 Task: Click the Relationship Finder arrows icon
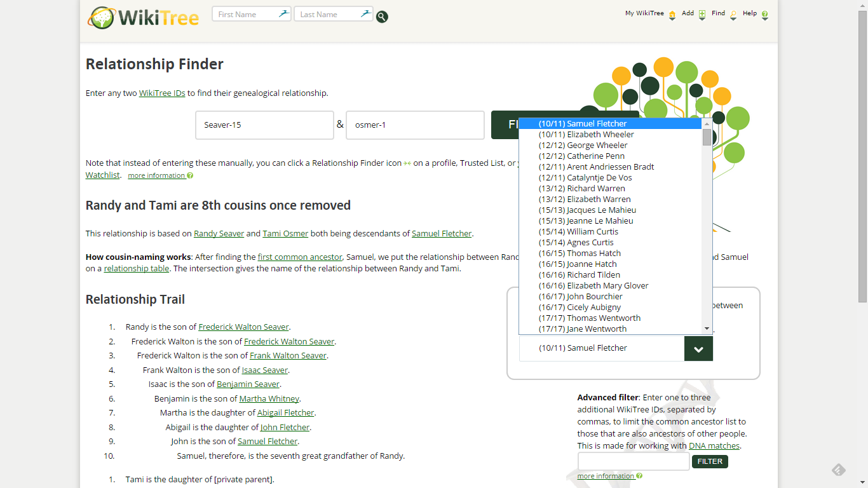click(x=407, y=163)
